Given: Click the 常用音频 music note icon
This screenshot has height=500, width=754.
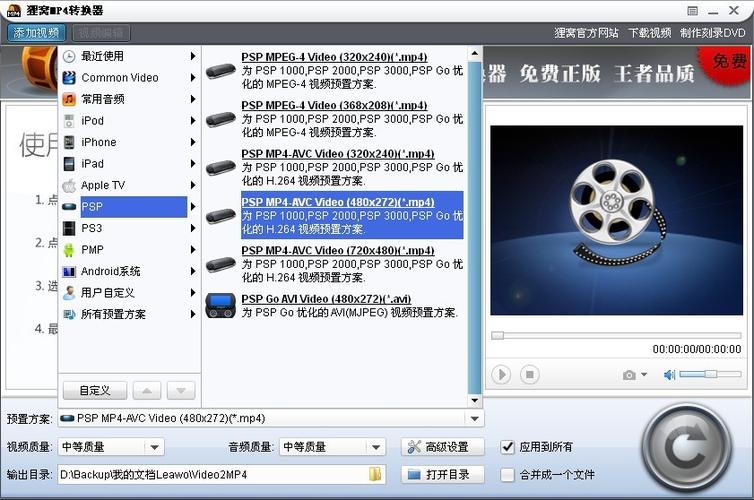Looking at the screenshot, I should (x=69, y=99).
